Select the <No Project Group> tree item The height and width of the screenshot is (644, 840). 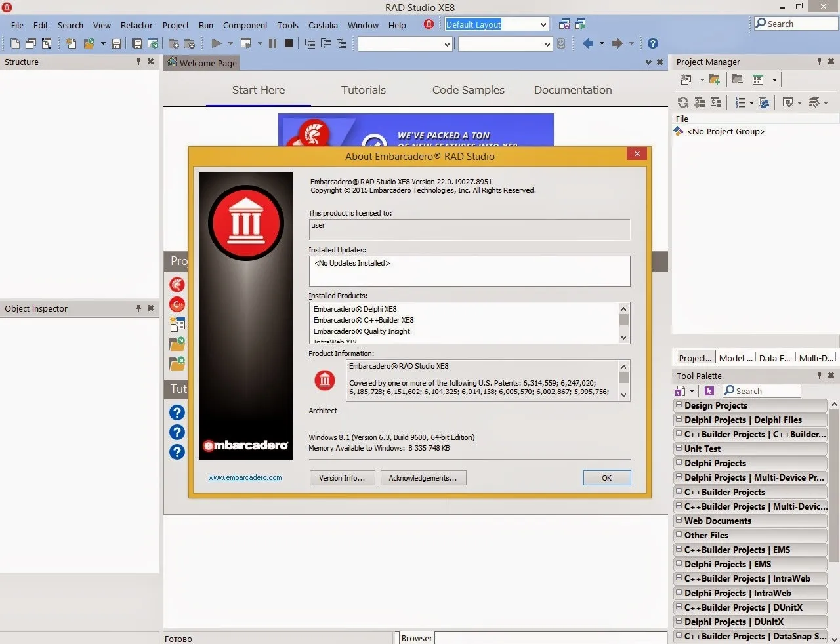click(x=726, y=131)
